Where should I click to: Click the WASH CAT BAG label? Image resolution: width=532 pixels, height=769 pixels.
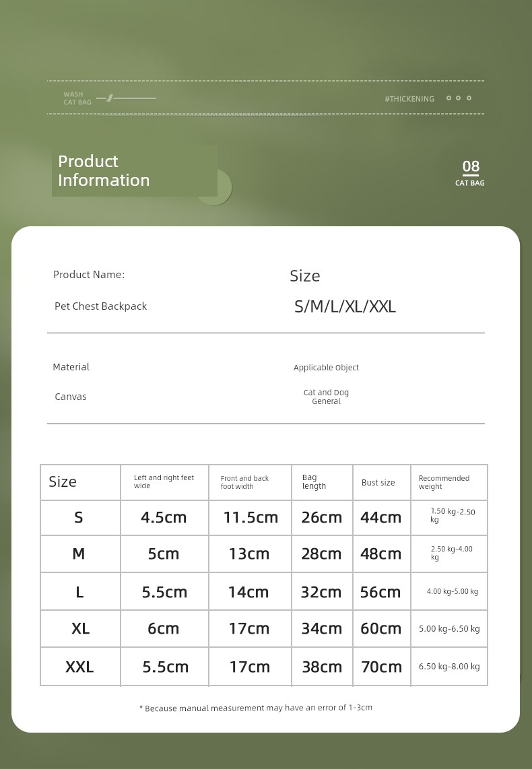click(77, 98)
